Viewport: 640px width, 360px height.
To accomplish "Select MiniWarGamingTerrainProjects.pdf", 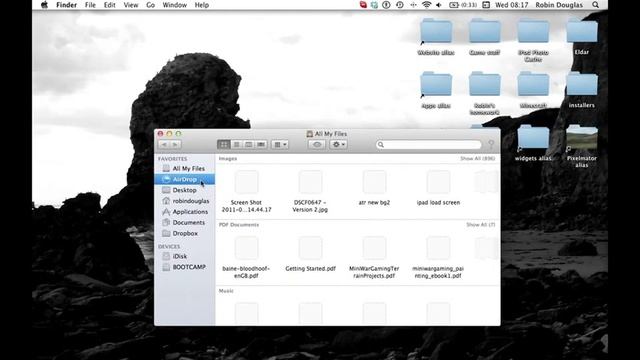I will 374,257.
